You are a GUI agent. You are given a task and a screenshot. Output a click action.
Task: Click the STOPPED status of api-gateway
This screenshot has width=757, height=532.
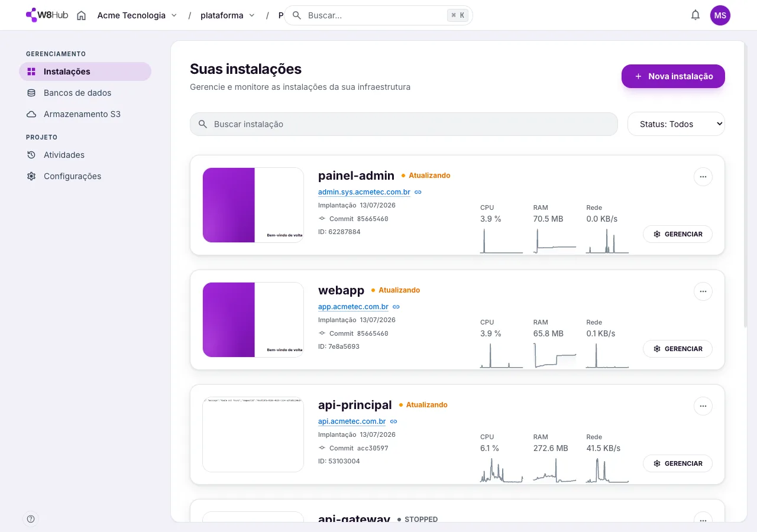pyautogui.click(x=418, y=520)
